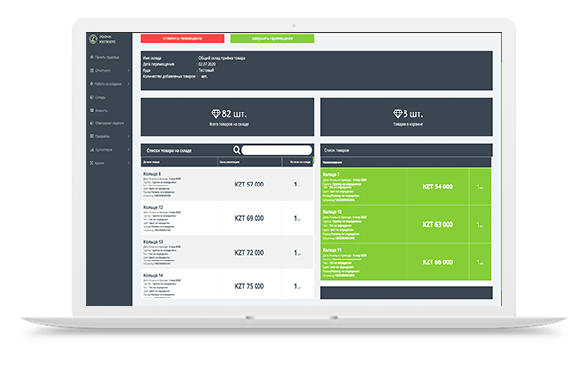The image size is (588, 372).
Task: Click the Ювелирные изделия sidebar icon
Action: (91, 123)
